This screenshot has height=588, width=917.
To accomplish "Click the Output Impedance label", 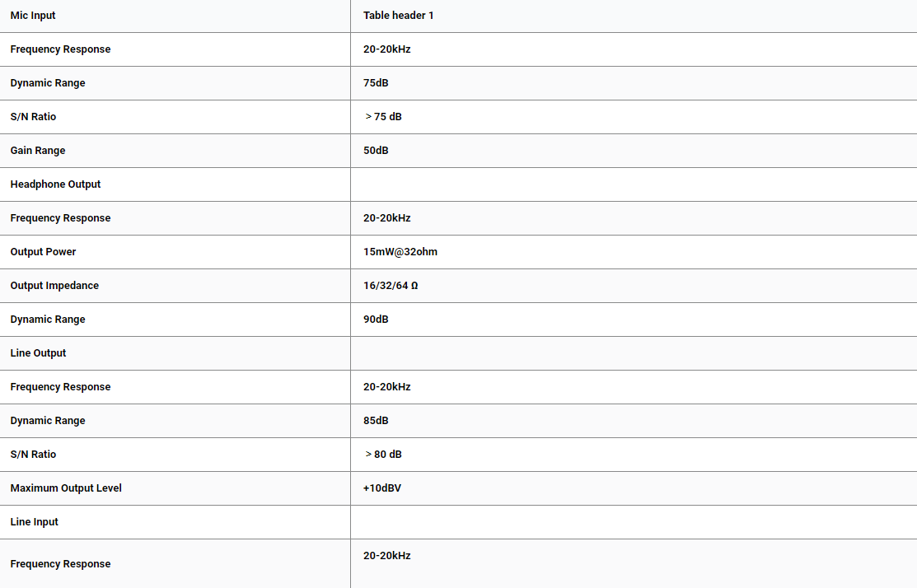I will [x=54, y=286].
